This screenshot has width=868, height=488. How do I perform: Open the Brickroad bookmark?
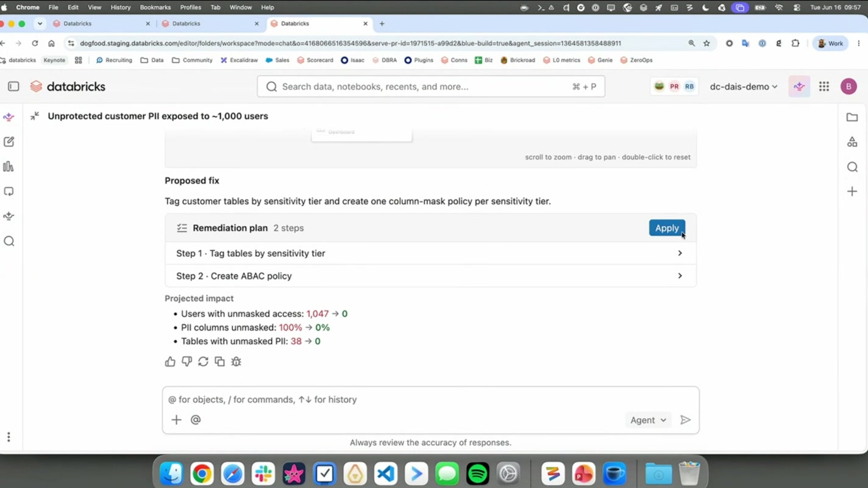518,60
